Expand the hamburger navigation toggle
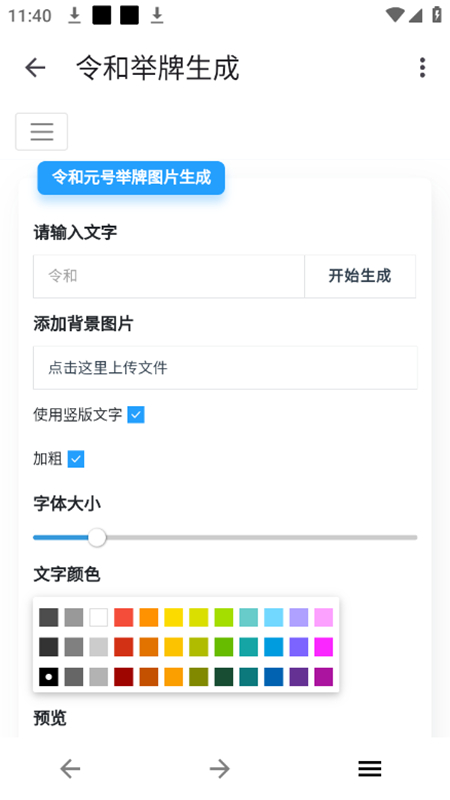Screen dimensions: 450x800 [x=41, y=132]
